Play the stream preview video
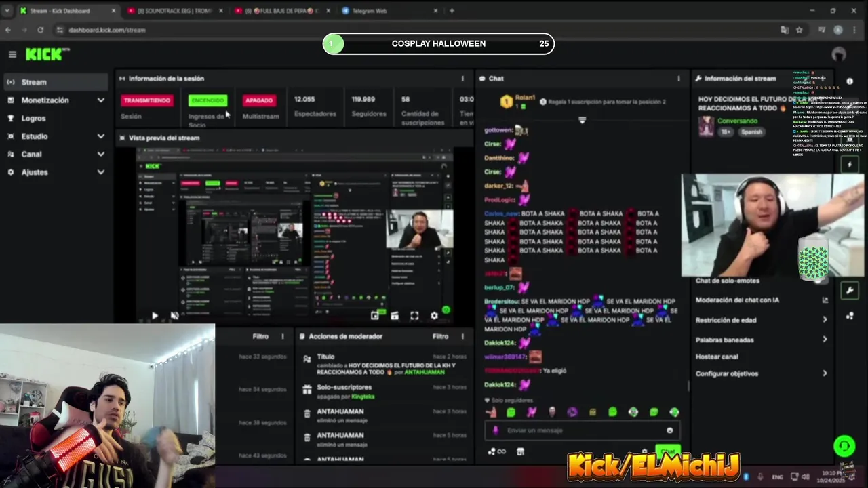This screenshot has width=868, height=488. point(155,315)
